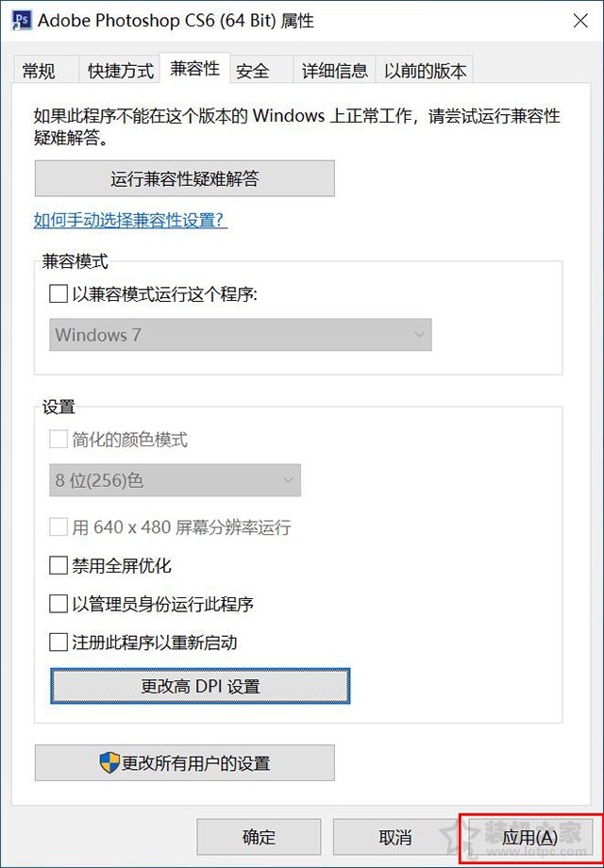
Task: Check 注册此程序以重新启动 option
Action: click(x=57, y=642)
